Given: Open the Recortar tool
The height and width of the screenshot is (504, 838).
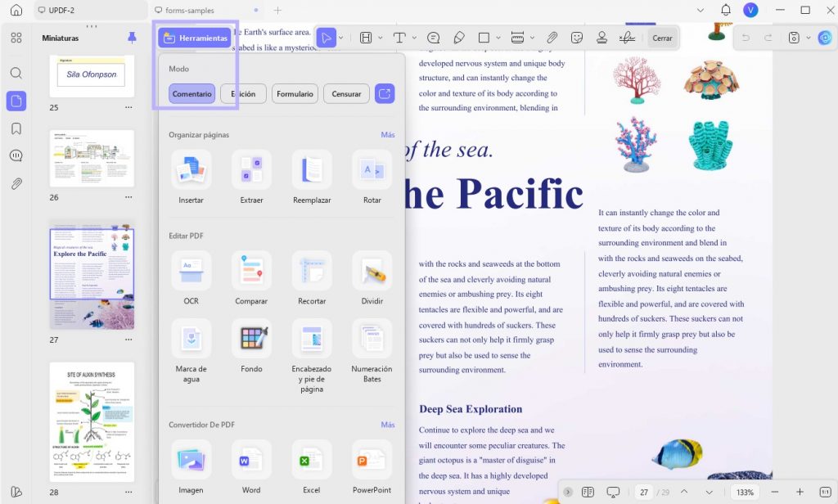Looking at the screenshot, I should [312, 279].
